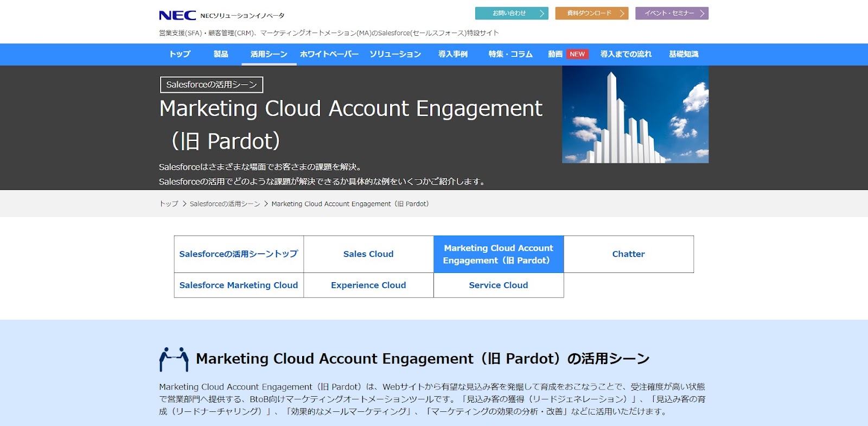Open the Salesforce Marketing Cloud tab
This screenshot has height=426, width=868.
[239, 285]
